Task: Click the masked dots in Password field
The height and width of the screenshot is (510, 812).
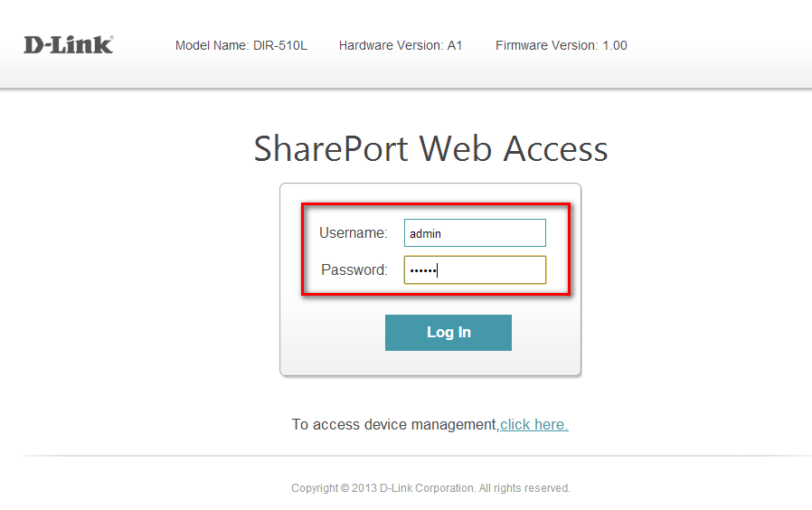Action: tap(422, 270)
